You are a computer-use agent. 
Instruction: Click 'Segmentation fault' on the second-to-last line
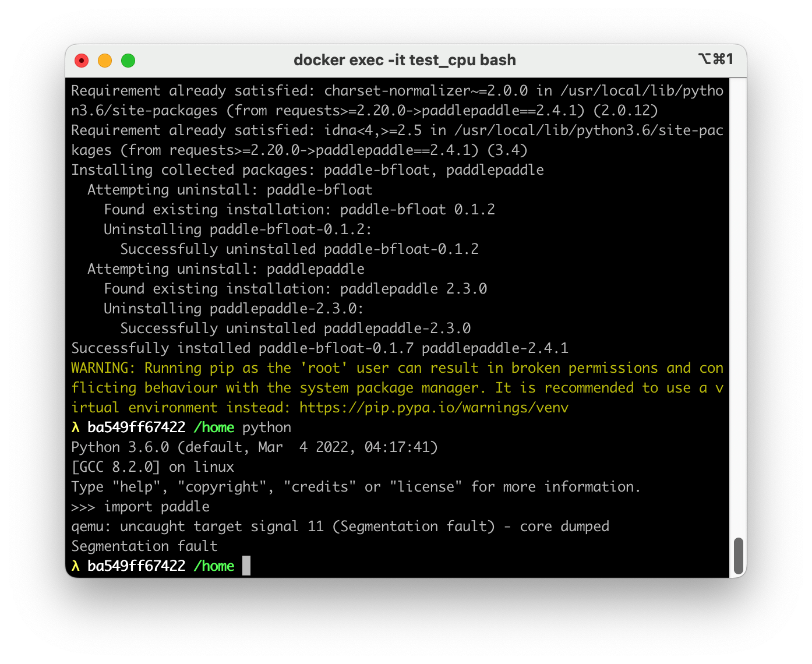coord(144,546)
